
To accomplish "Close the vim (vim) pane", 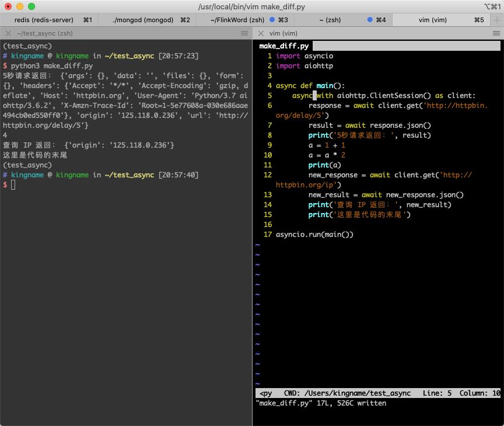I will 261,33.
